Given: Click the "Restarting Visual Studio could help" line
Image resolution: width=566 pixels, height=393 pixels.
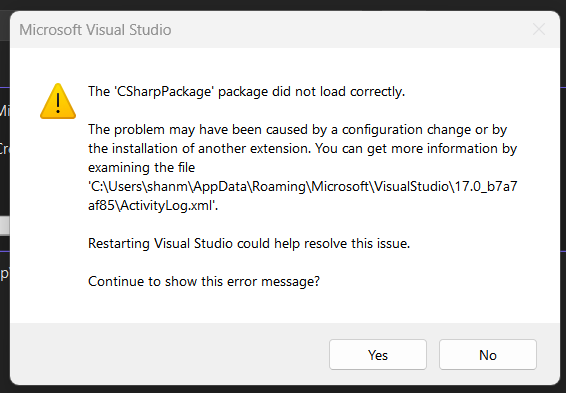Looking at the screenshot, I should click(x=249, y=243).
